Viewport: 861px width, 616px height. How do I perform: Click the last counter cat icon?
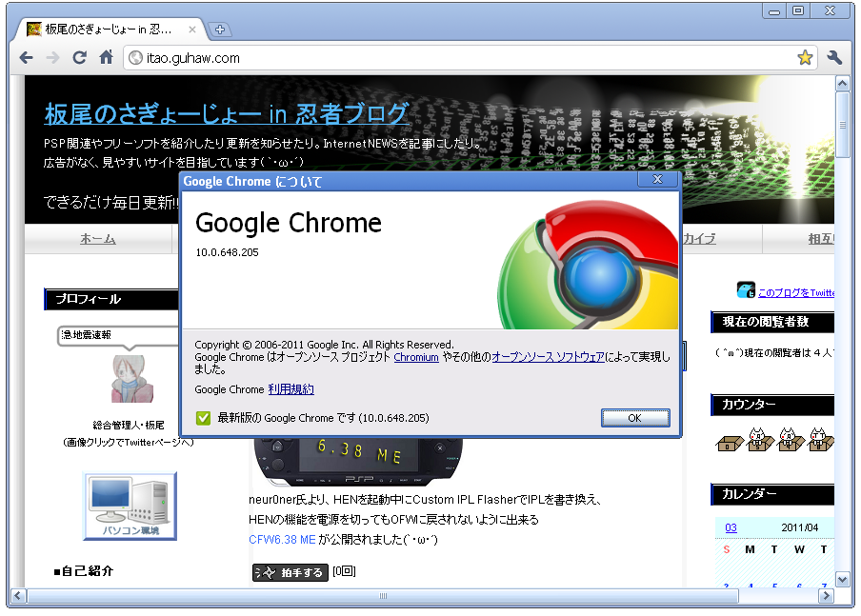[x=821, y=439]
